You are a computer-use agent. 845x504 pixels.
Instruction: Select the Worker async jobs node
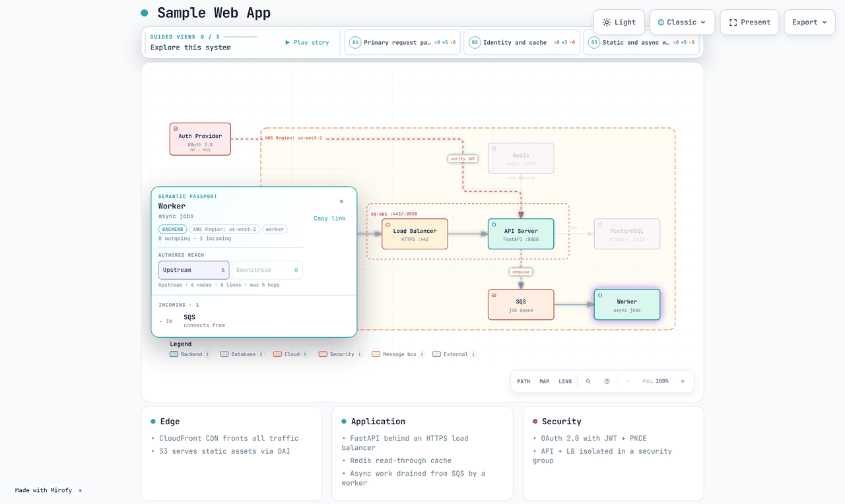pos(627,305)
